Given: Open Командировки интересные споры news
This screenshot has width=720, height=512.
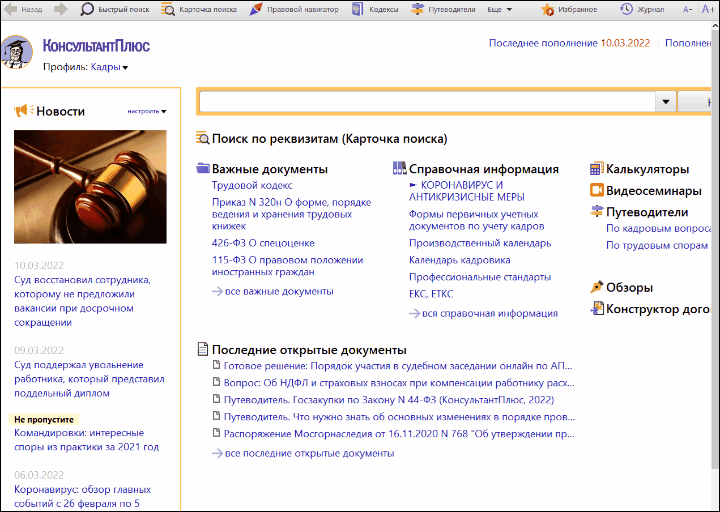Looking at the screenshot, I should 86,439.
